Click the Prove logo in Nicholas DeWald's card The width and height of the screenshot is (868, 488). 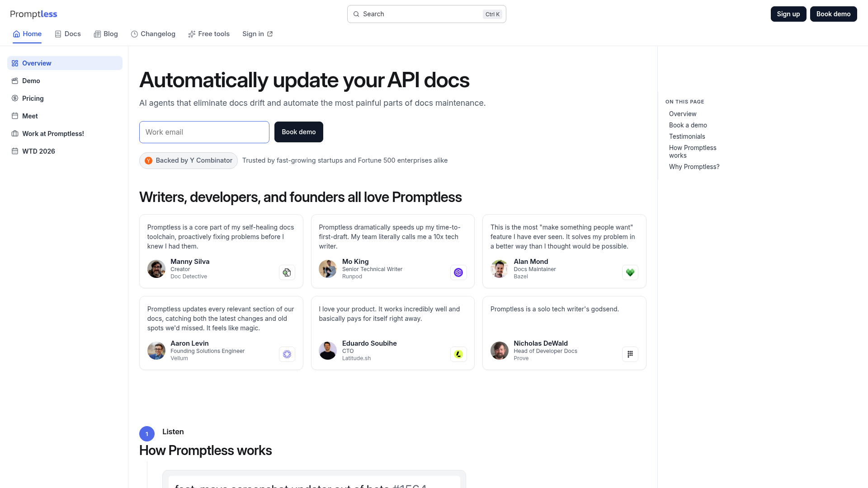(x=630, y=354)
